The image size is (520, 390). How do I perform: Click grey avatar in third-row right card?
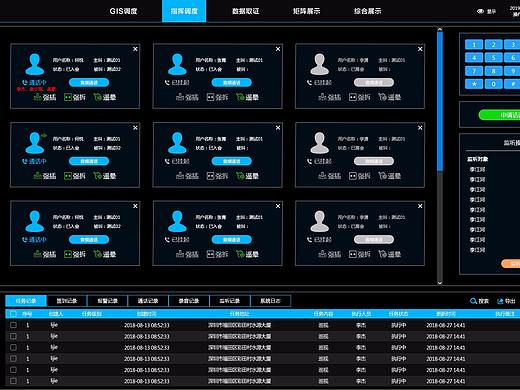click(320, 221)
